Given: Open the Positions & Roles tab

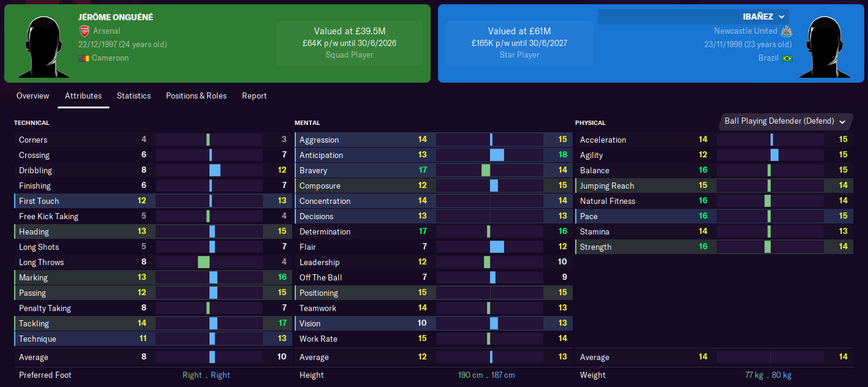Looking at the screenshot, I should point(196,96).
